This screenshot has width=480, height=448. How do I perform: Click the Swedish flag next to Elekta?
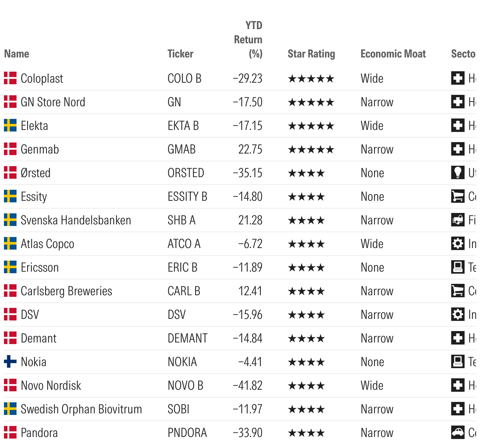coord(10,125)
